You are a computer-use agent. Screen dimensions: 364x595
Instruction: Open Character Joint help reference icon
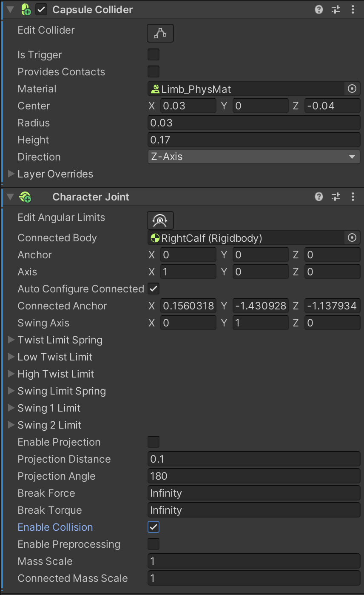(319, 197)
